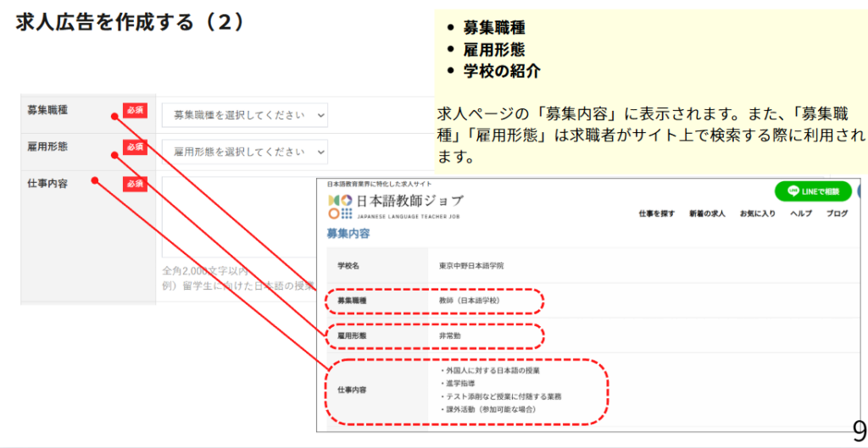Open the 募集職種 selection dropdown
Image resolution: width=868 pixels, height=448 pixels.
click(244, 114)
